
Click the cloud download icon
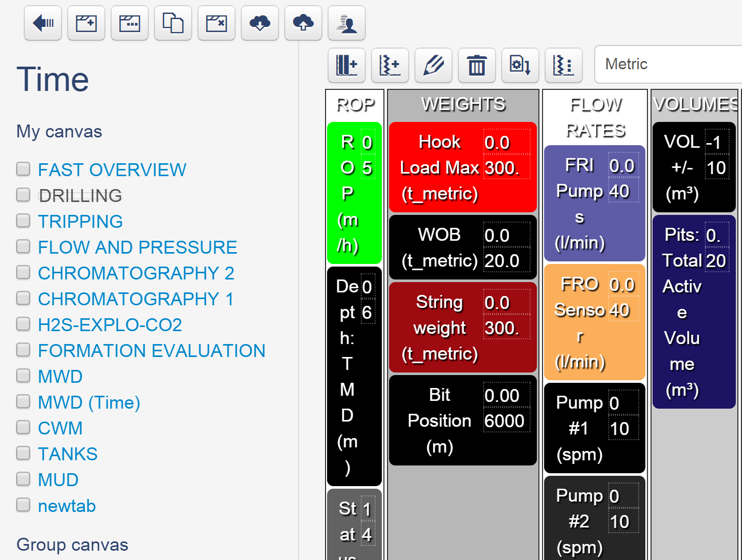pyautogui.click(x=259, y=23)
